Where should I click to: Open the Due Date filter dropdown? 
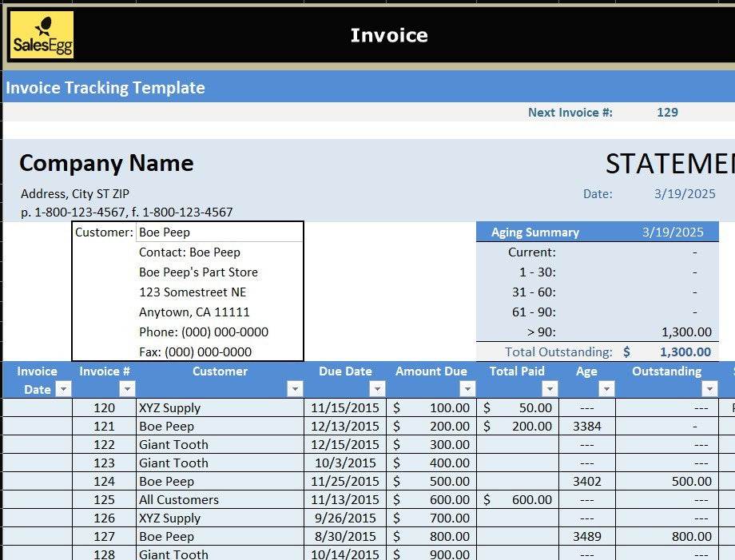(377, 389)
